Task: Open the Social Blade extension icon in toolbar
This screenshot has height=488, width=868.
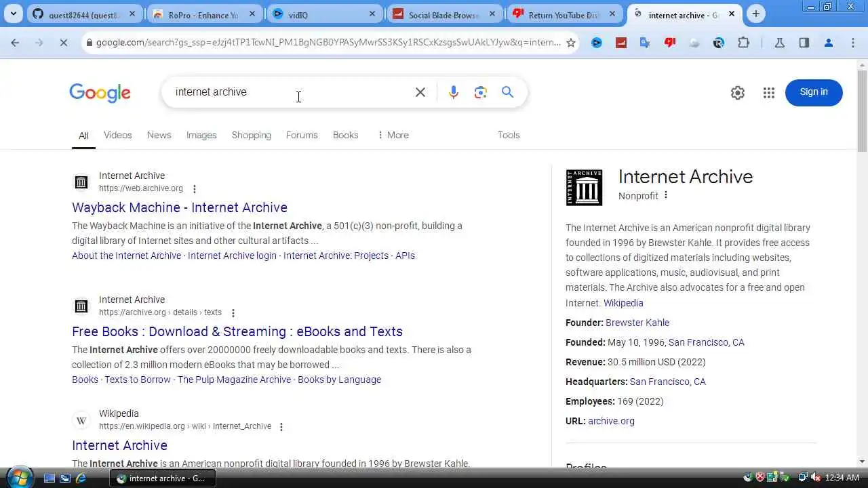Action: point(621,43)
